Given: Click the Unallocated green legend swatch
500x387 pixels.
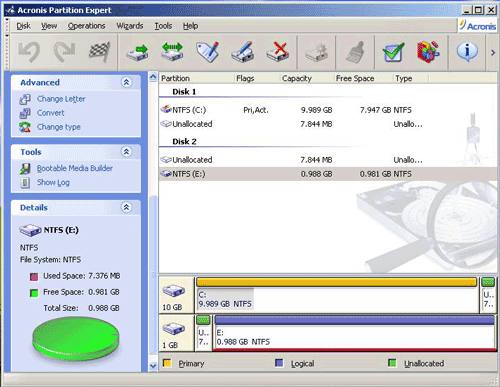Looking at the screenshot, I should (392, 363).
